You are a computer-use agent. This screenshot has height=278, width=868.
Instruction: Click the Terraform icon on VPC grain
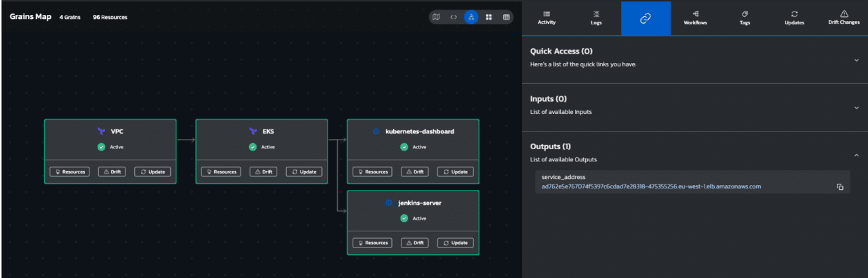click(x=101, y=132)
